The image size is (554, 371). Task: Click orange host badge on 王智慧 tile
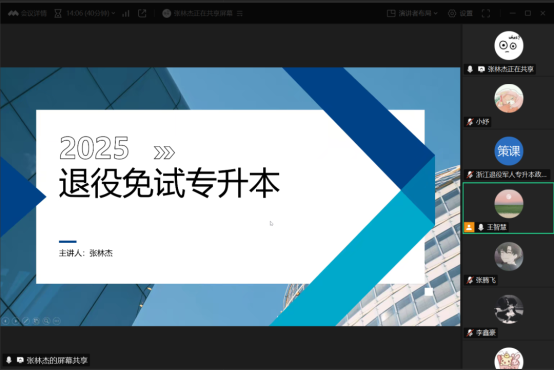469,227
